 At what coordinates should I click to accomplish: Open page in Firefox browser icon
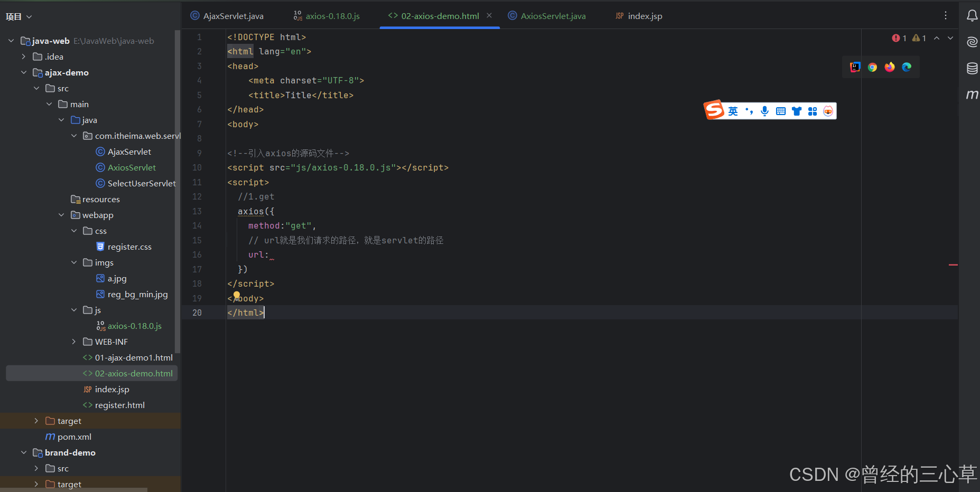click(890, 67)
